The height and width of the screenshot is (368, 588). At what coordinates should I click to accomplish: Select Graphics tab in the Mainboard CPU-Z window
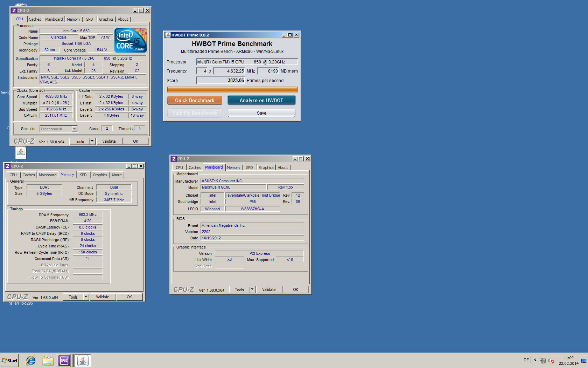click(x=266, y=168)
